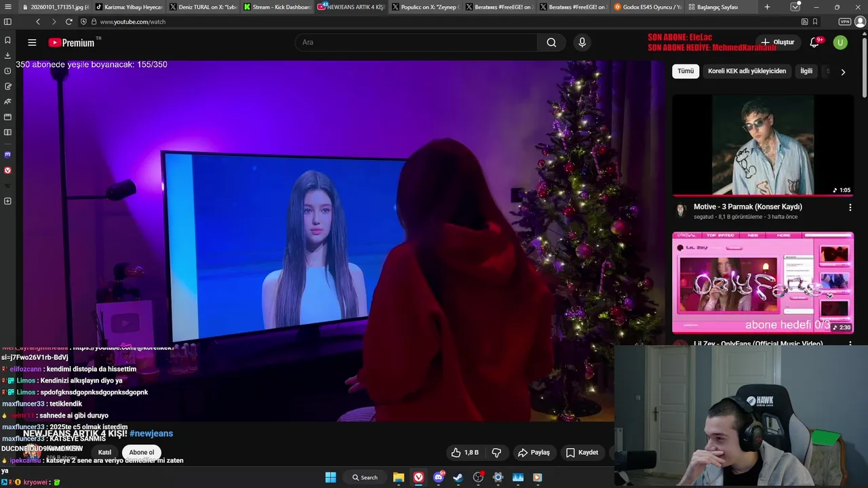
Task: Open the Mastodon web panel
Action: [x=7, y=155]
